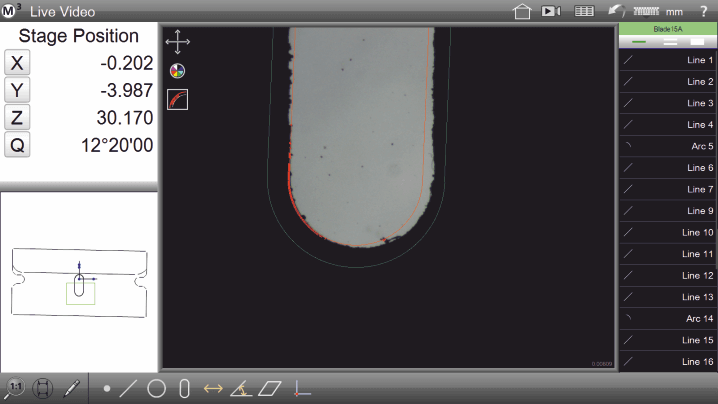
Task: Open the color wheel settings
Action: 178,71
